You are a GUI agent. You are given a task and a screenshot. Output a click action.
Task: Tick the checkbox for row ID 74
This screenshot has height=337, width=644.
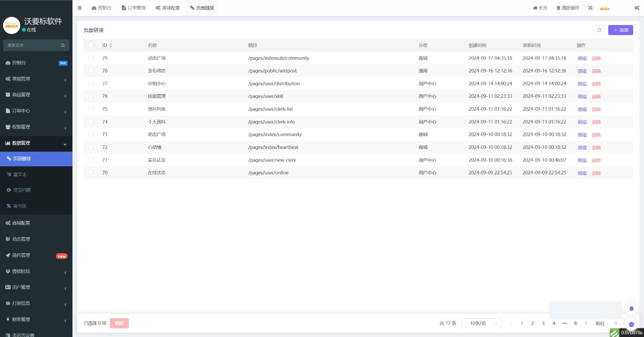point(91,122)
